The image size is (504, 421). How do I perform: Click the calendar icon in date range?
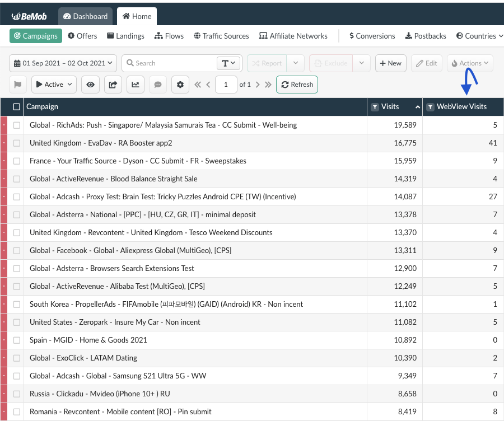point(17,63)
